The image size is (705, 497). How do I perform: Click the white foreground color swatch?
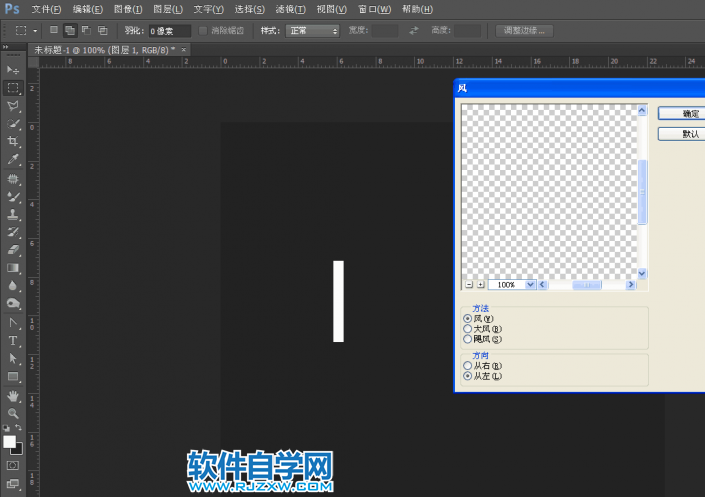pyautogui.click(x=10, y=441)
